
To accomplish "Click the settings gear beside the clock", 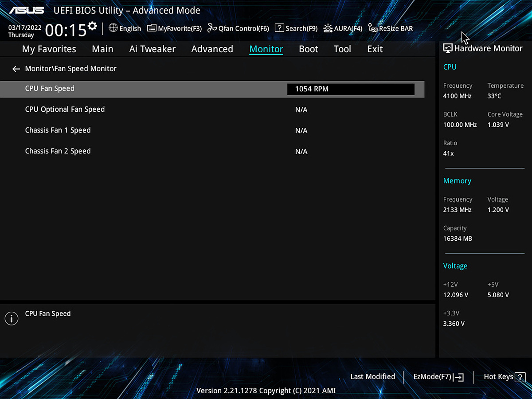I will 92,26.
